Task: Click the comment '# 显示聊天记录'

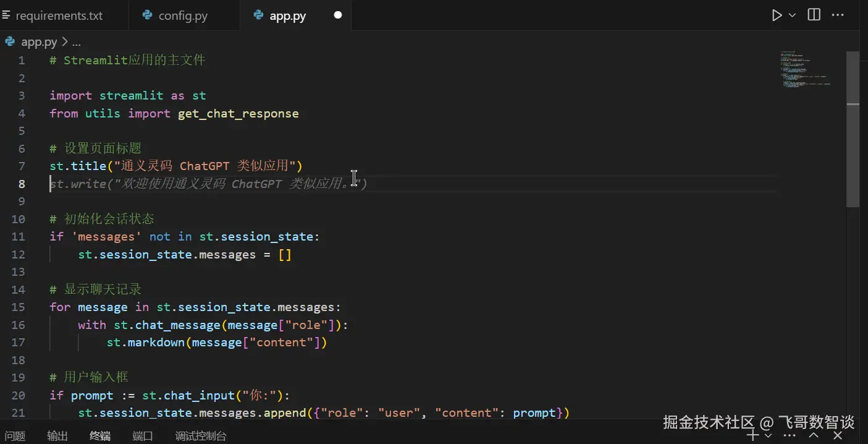Action: (95, 289)
